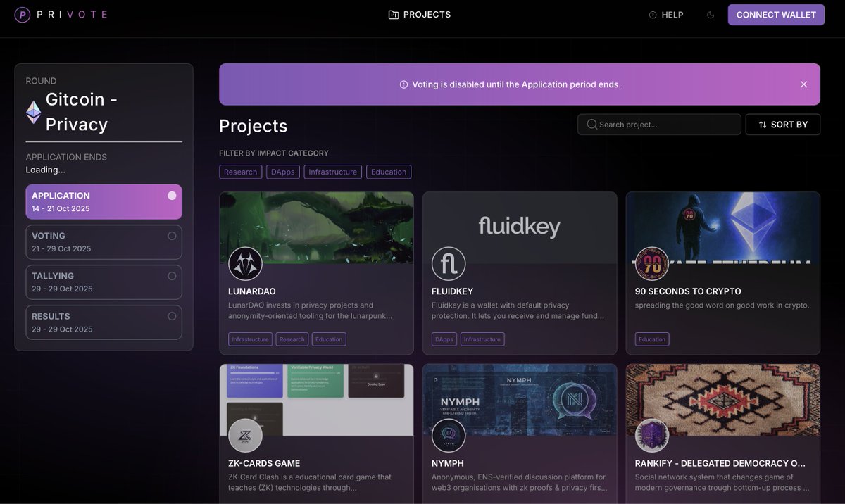The height and width of the screenshot is (504, 845).
Task: Click the Fluidkey description text
Action: point(518,310)
